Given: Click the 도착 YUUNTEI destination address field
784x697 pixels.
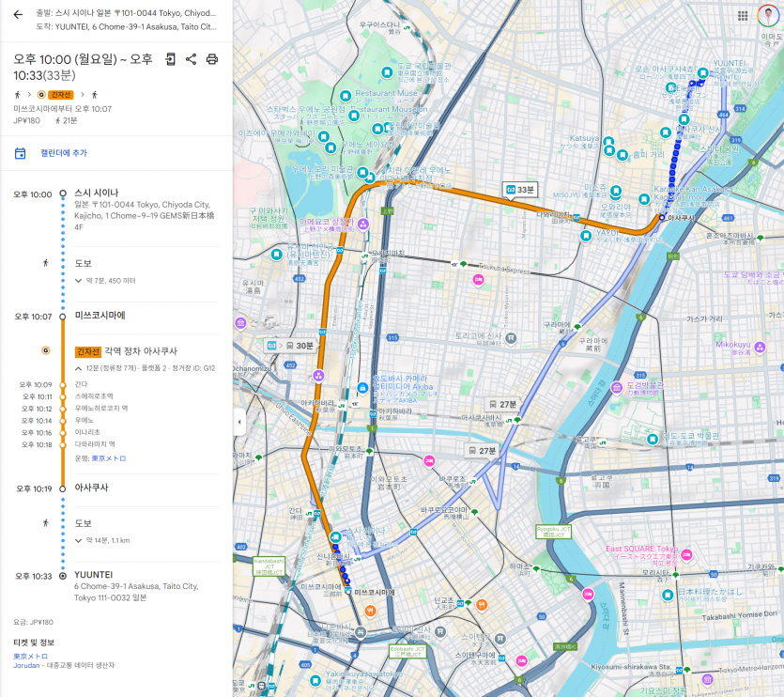Looking at the screenshot, I should click(126, 27).
